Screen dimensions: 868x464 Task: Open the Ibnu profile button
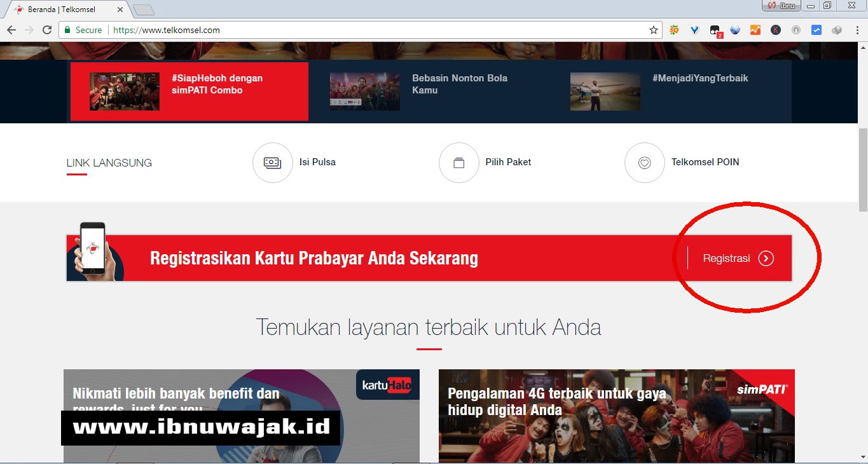tap(781, 6)
